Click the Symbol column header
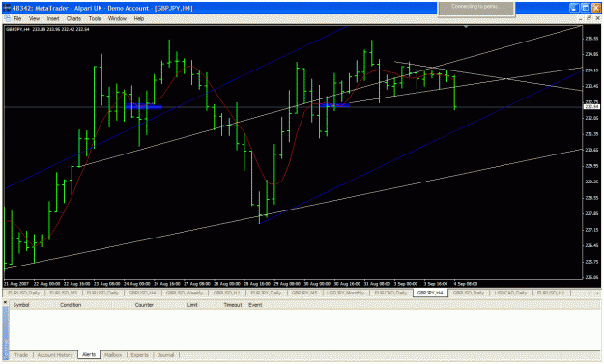Viewport: 604px width, 364px height. 21,305
